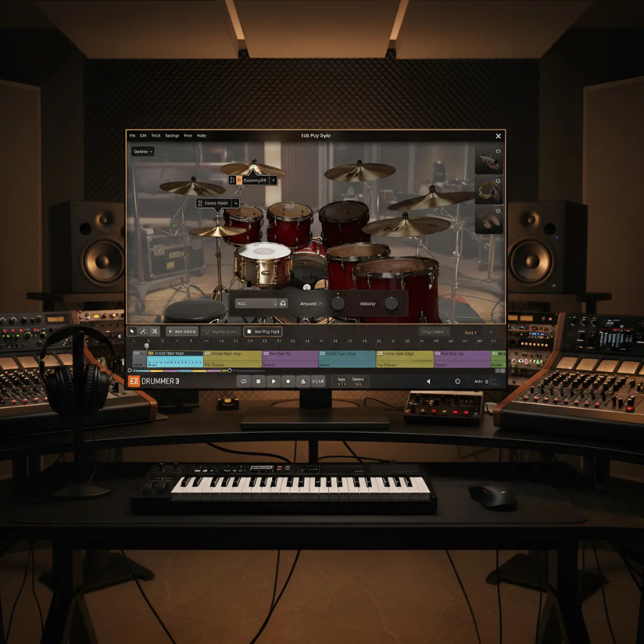Click the left handle of the song overview bar
This screenshot has width=644, height=644.
[x=130, y=371]
